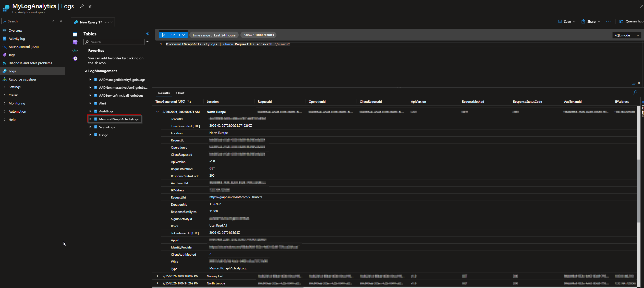Open the New Query 1 tab menu
The image size is (644, 288).
(x=107, y=22)
